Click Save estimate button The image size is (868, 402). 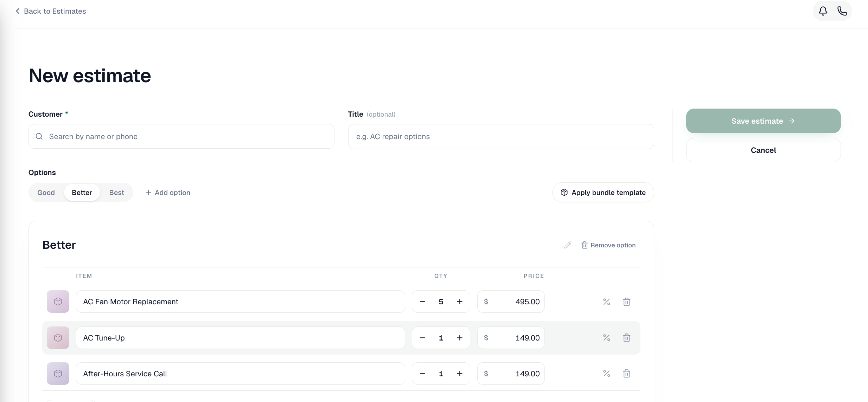[x=763, y=121]
